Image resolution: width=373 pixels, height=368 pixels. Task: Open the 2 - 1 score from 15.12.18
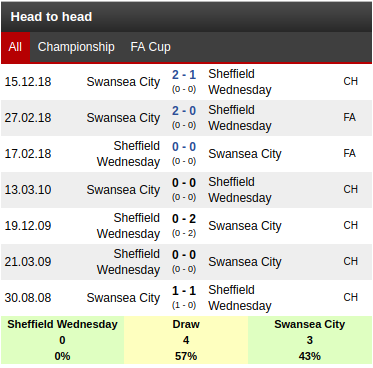point(184,75)
